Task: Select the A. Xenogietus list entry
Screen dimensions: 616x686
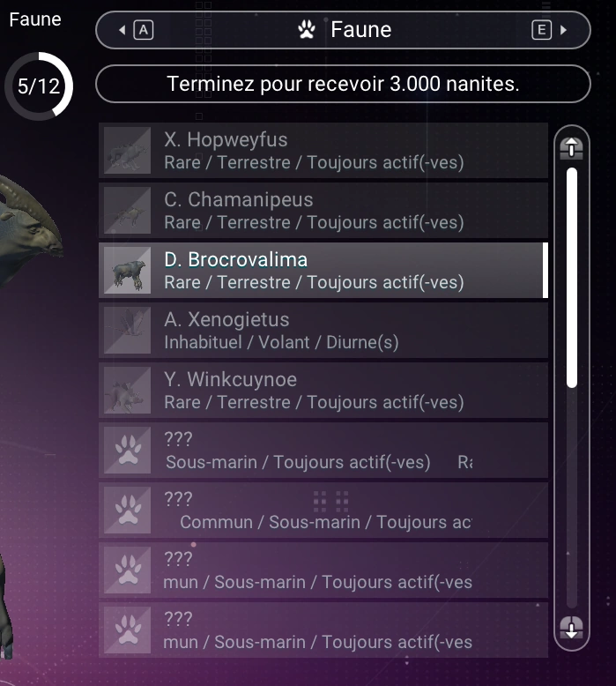Action: tap(323, 331)
